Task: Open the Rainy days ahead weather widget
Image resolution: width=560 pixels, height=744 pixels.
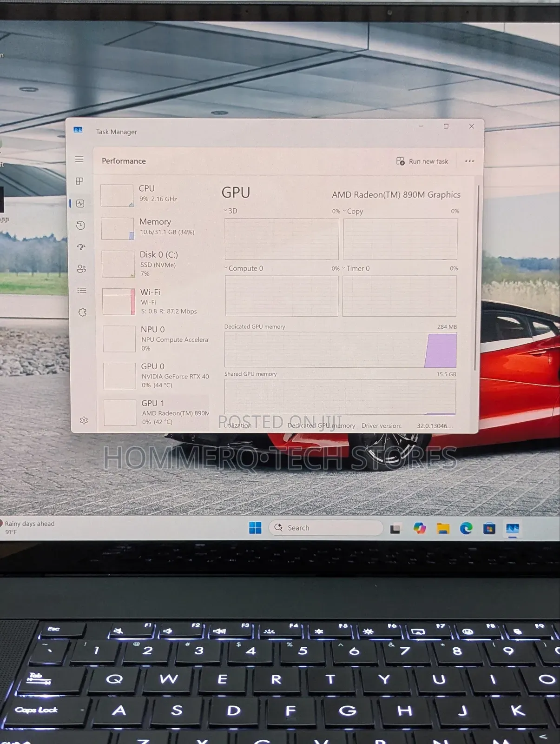Action: pos(28,527)
